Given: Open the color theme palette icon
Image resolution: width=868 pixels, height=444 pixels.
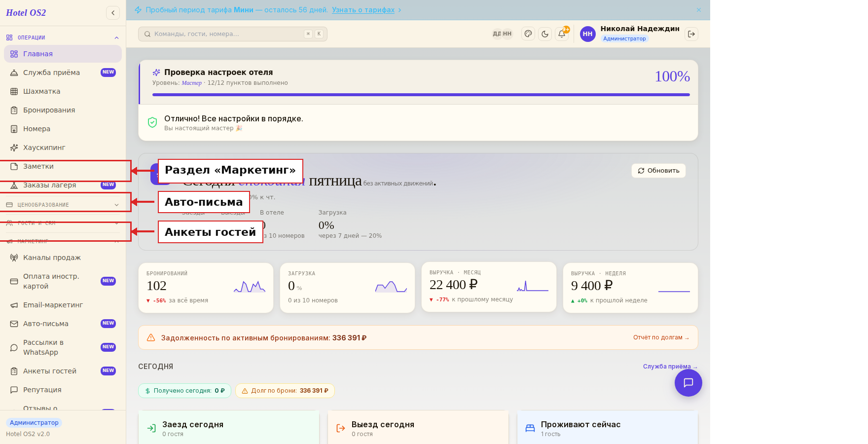Looking at the screenshot, I should click(x=528, y=34).
